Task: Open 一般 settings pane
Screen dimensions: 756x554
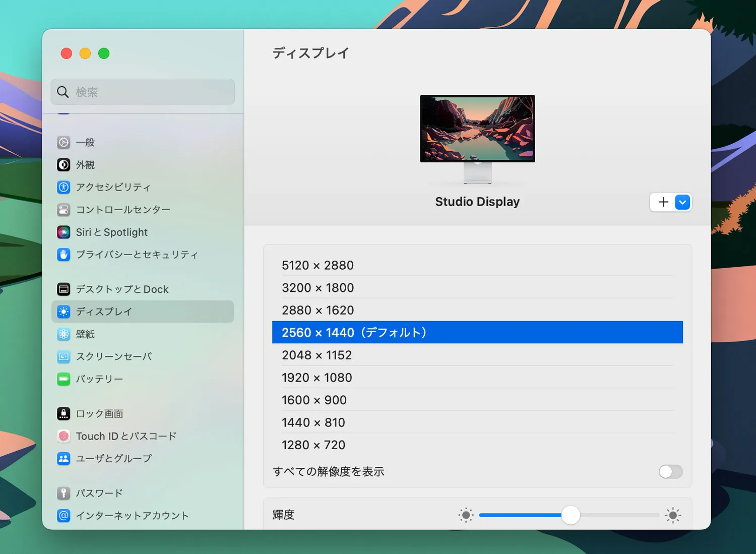Action: 143,142
